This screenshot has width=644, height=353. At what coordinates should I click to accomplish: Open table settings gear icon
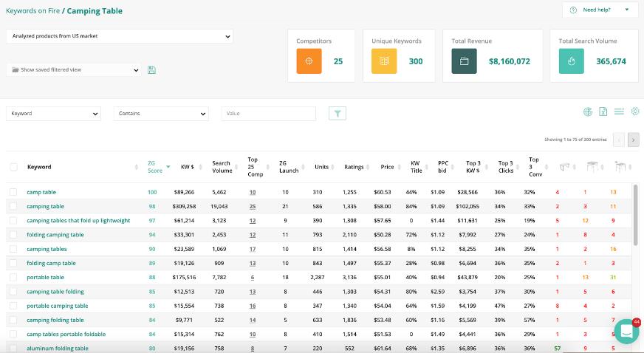[635, 112]
